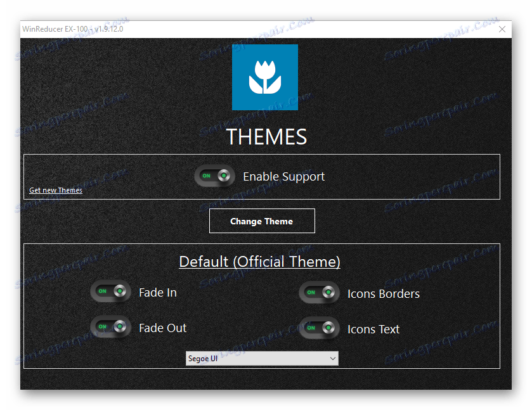Click the Icons Borders label
Screen dimensions: 532x410
point(384,293)
